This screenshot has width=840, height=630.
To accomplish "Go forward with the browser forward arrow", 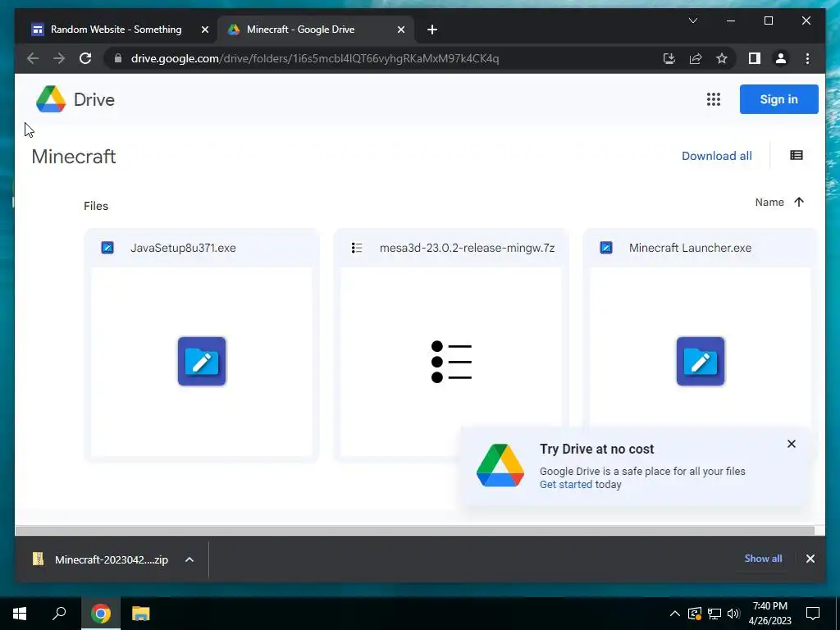I will 59,58.
